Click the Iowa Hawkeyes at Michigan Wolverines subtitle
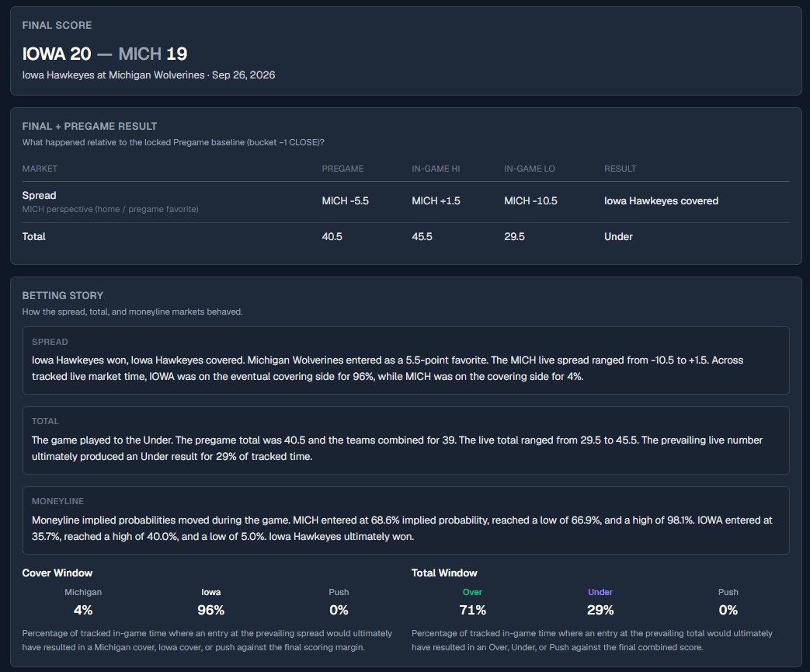Image resolution: width=810 pixels, height=672 pixels. 148,75
